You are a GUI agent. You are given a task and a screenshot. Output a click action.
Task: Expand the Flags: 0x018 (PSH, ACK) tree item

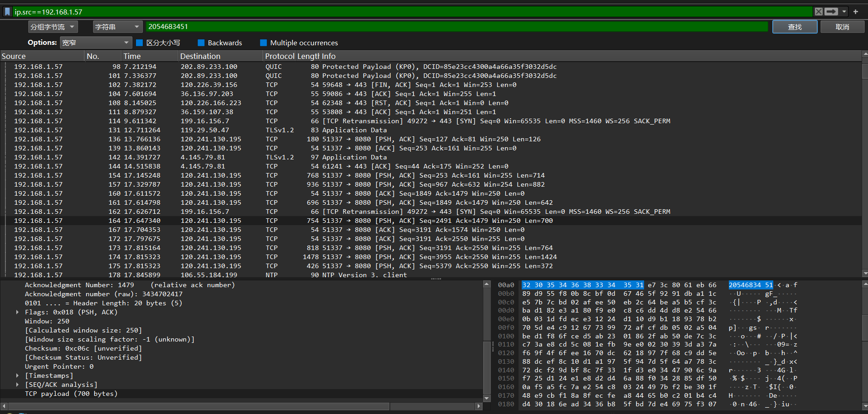point(18,312)
